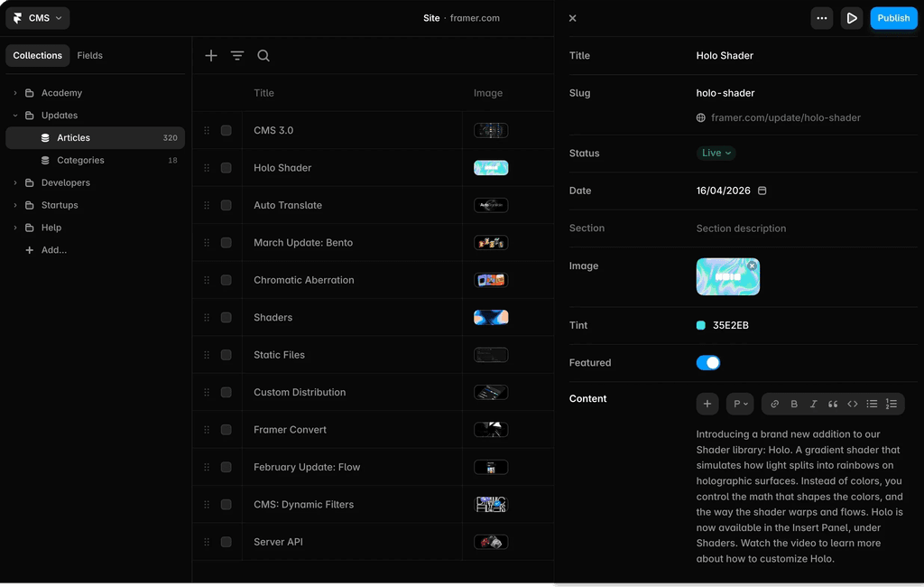Image resolution: width=924 pixels, height=587 pixels.
Task: Apply blockquote formatting
Action: pos(833,404)
